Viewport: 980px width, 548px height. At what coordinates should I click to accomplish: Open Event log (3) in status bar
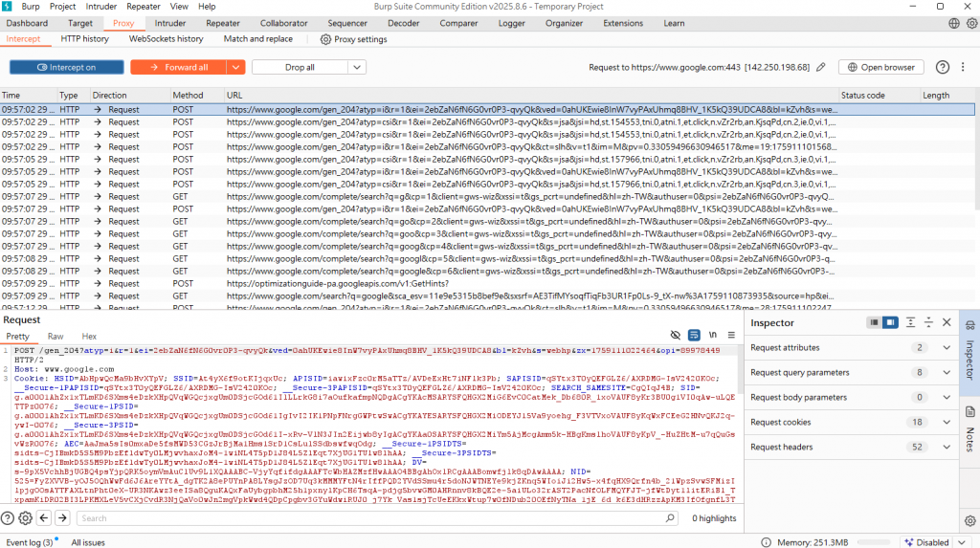[30, 542]
